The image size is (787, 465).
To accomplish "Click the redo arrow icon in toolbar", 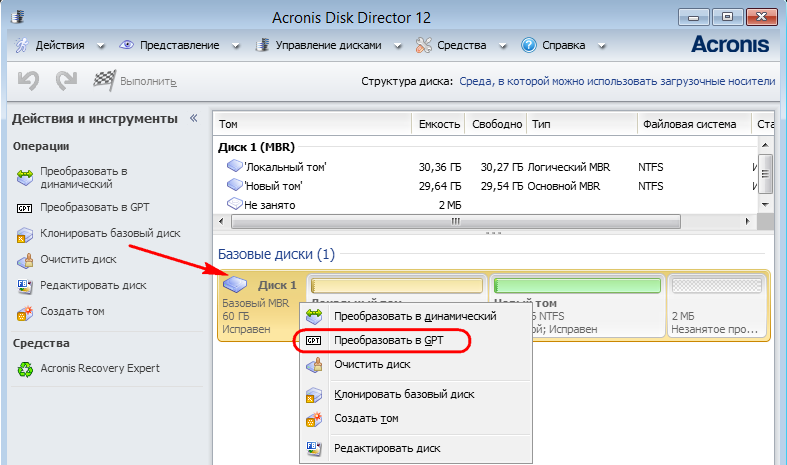I will tap(66, 81).
